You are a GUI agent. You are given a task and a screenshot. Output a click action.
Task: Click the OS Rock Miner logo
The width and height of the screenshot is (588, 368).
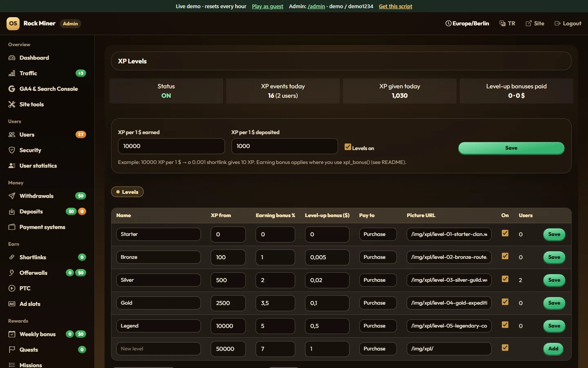tap(13, 23)
